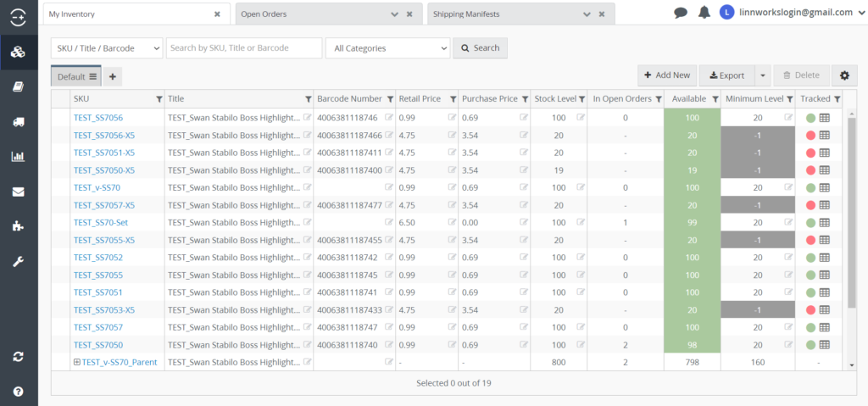
Task: Open the notifications bell icon
Action: 704,13
